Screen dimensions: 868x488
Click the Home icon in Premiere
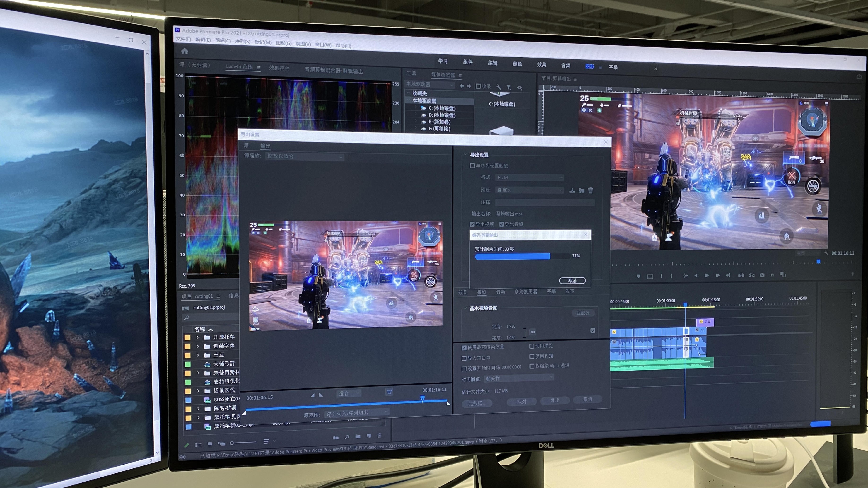click(x=184, y=51)
